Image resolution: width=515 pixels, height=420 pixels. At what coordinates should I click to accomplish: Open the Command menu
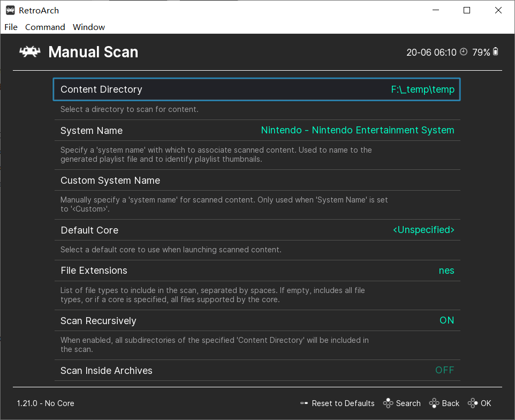click(45, 27)
